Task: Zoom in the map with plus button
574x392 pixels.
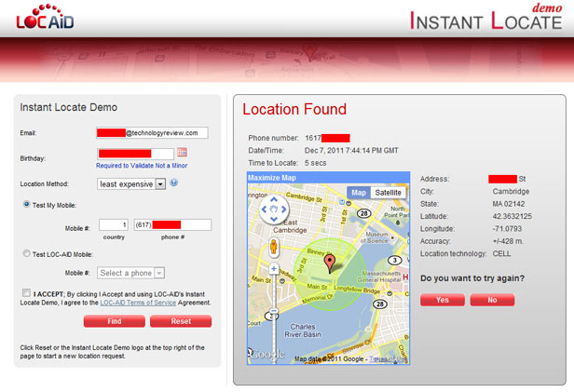Action: (273, 268)
